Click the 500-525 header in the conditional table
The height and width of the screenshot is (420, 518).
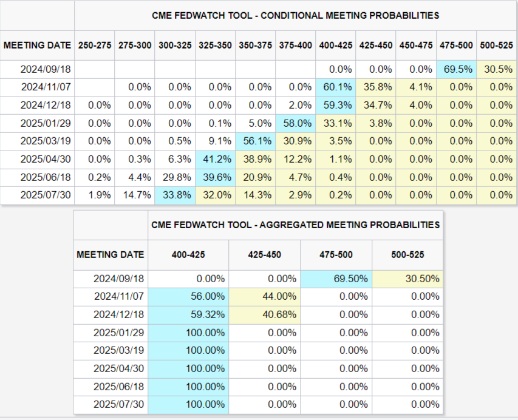[497, 46]
